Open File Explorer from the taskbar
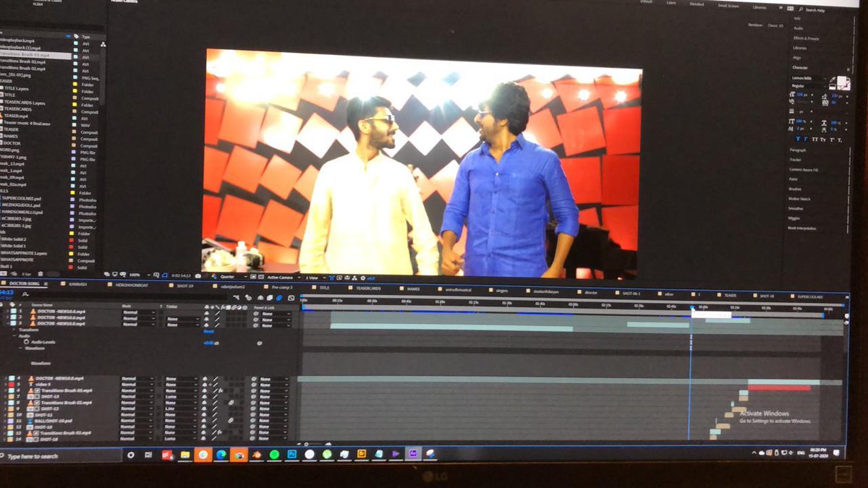This screenshot has width=868, height=488. pyautogui.click(x=184, y=455)
